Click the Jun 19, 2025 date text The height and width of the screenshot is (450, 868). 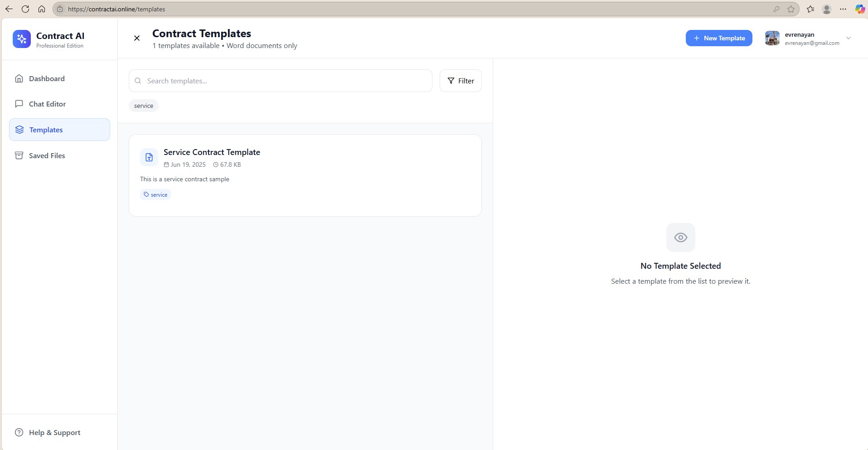188,165
